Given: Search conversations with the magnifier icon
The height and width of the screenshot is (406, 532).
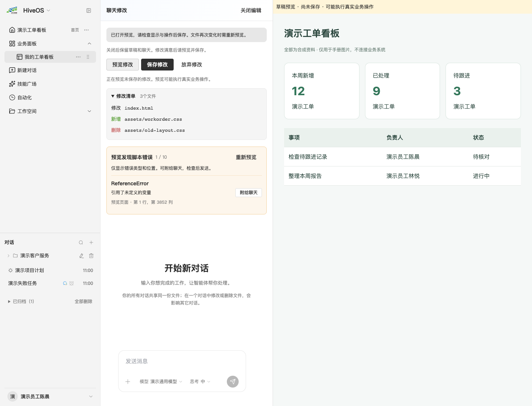Looking at the screenshot, I should pyautogui.click(x=81, y=242).
